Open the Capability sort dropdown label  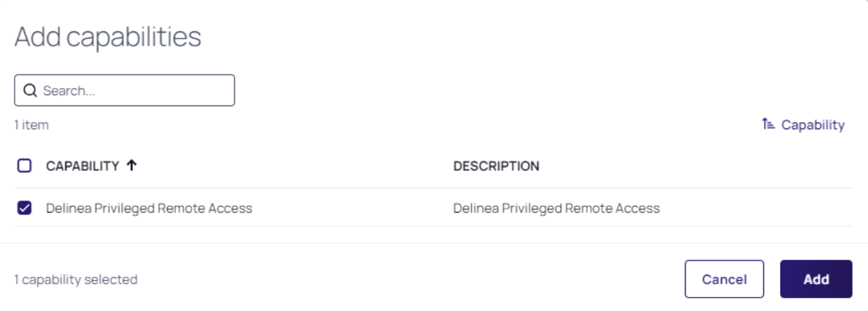(x=813, y=125)
